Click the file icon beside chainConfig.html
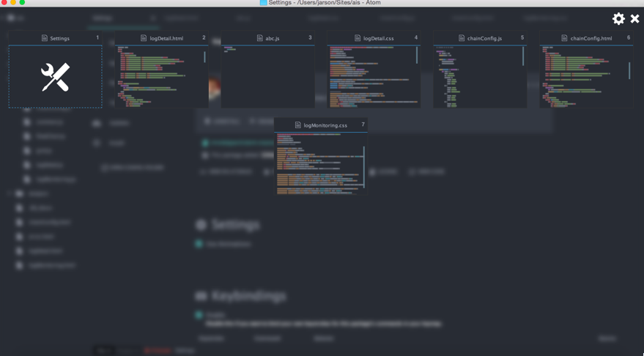644x356 pixels. [564, 38]
